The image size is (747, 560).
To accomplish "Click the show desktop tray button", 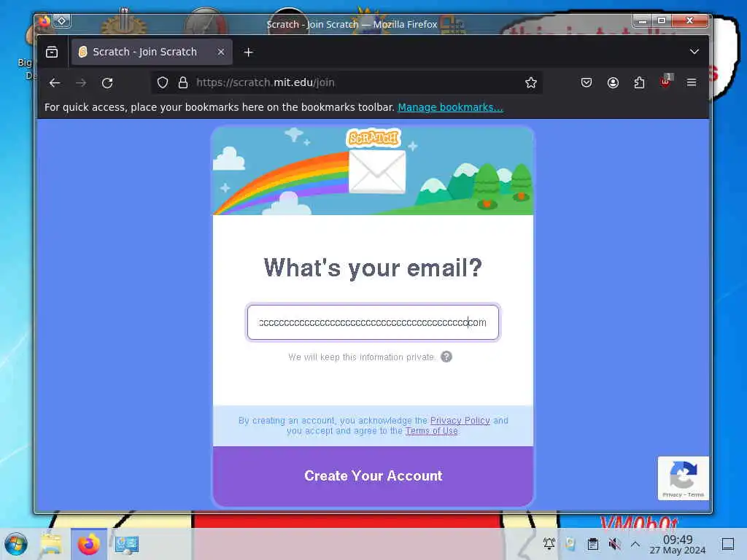I will pos(727,543).
